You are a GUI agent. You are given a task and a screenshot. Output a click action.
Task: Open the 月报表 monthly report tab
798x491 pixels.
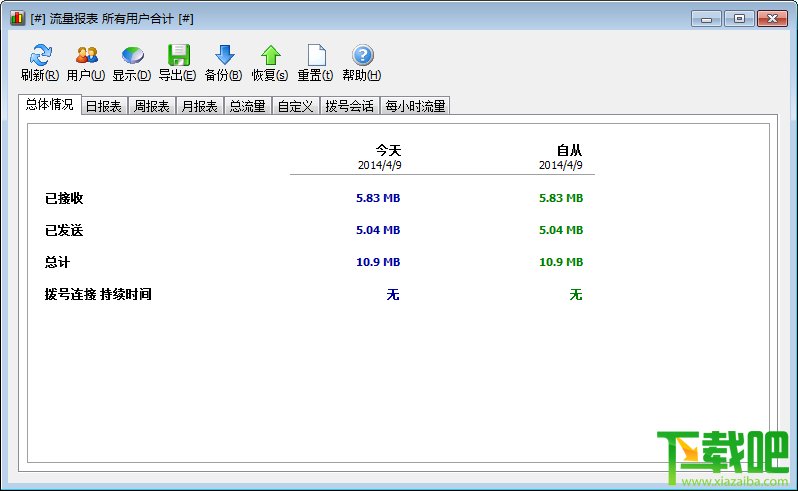[x=200, y=106]
